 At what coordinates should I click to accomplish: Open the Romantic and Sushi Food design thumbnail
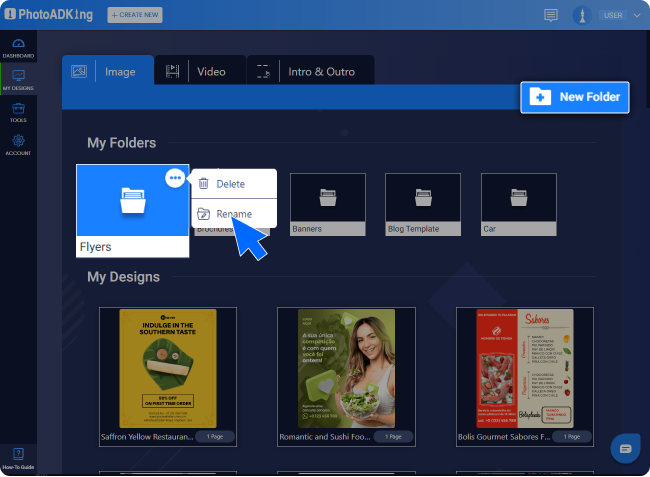pyautogui.click(x=346, y=368)
